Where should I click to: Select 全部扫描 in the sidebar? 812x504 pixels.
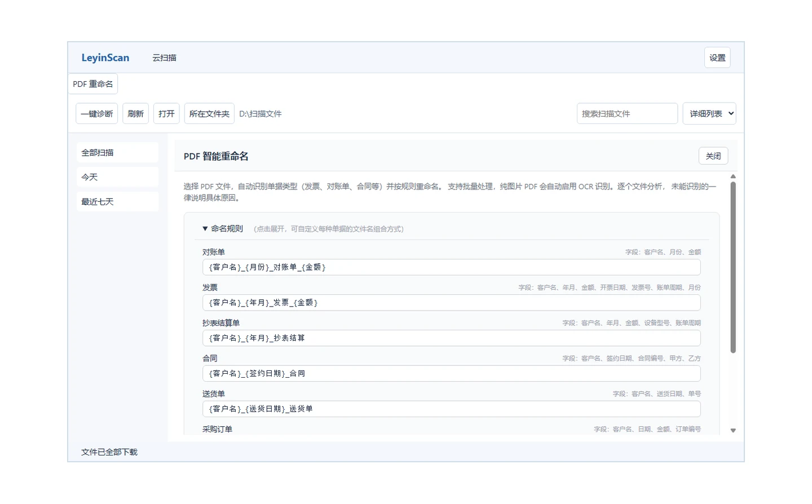pyautogui.click(x=117, y=153)
